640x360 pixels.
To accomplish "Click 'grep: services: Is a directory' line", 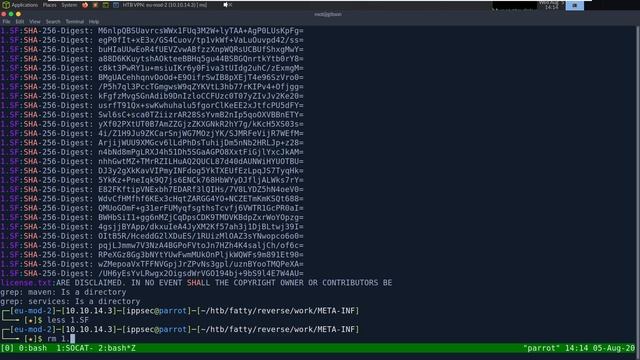I will tap(70, 302).
